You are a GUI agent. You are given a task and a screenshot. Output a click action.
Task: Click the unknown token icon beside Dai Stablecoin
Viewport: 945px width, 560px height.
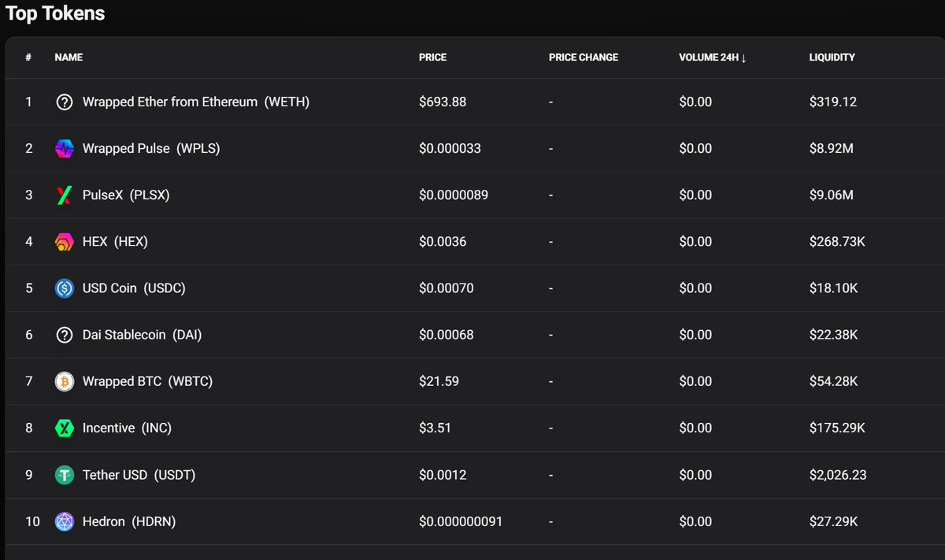pyautogui.click(x=64, y=335)
